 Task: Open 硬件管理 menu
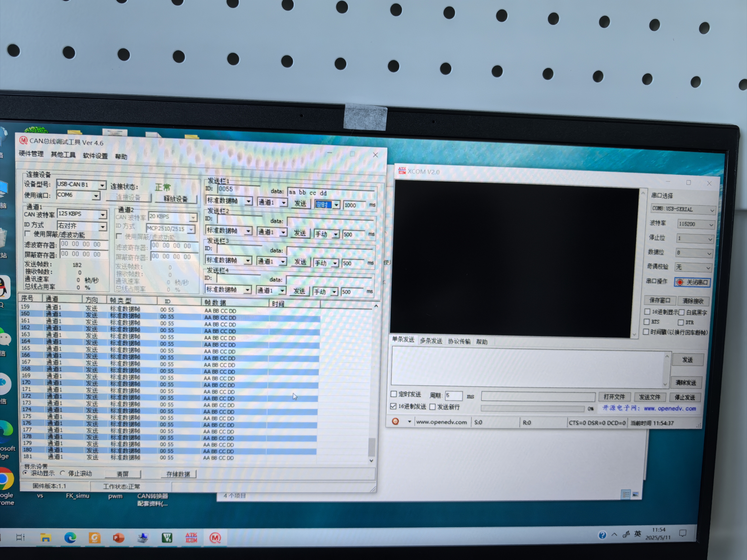[31, 154]
